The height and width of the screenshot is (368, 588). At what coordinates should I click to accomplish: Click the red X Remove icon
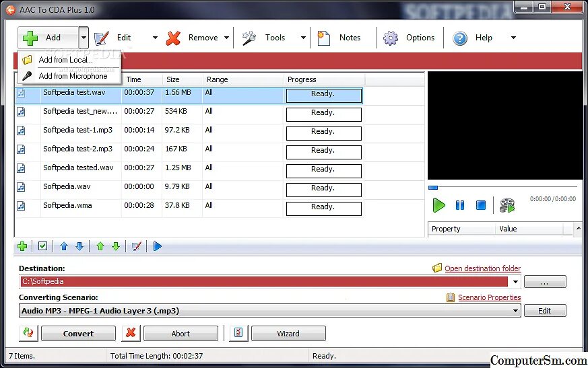(x=173, y=38)
